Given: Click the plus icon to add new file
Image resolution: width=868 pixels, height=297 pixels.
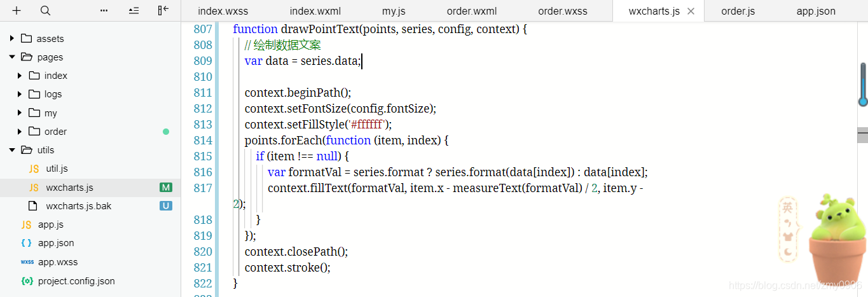Looking at the screenshot, I should click(x=17, y=11).
